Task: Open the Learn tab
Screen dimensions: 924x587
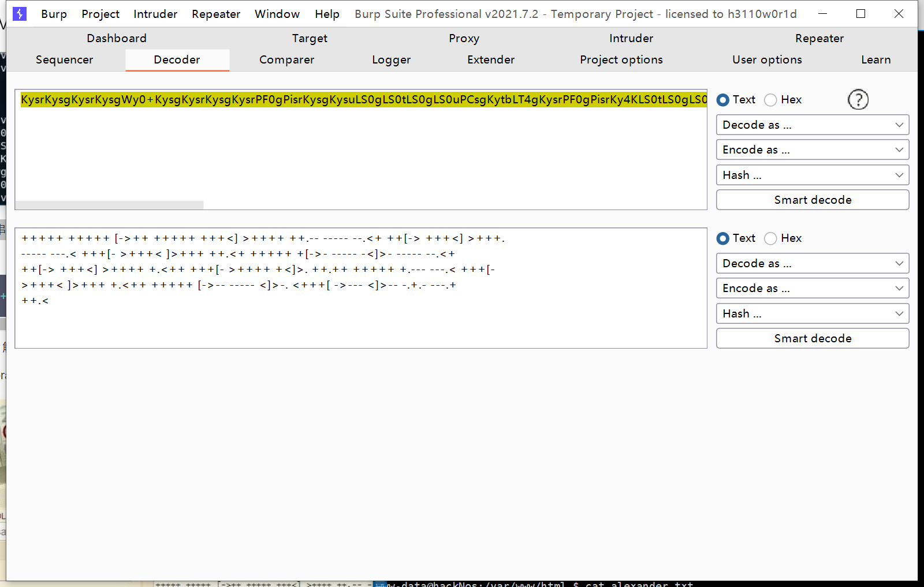Action: click(875, 59)
